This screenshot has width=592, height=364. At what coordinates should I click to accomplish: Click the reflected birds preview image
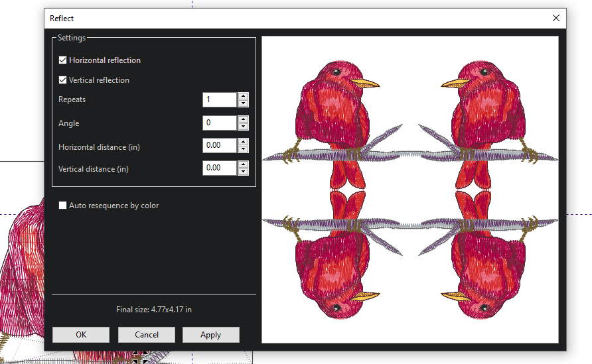click(410, 190)
